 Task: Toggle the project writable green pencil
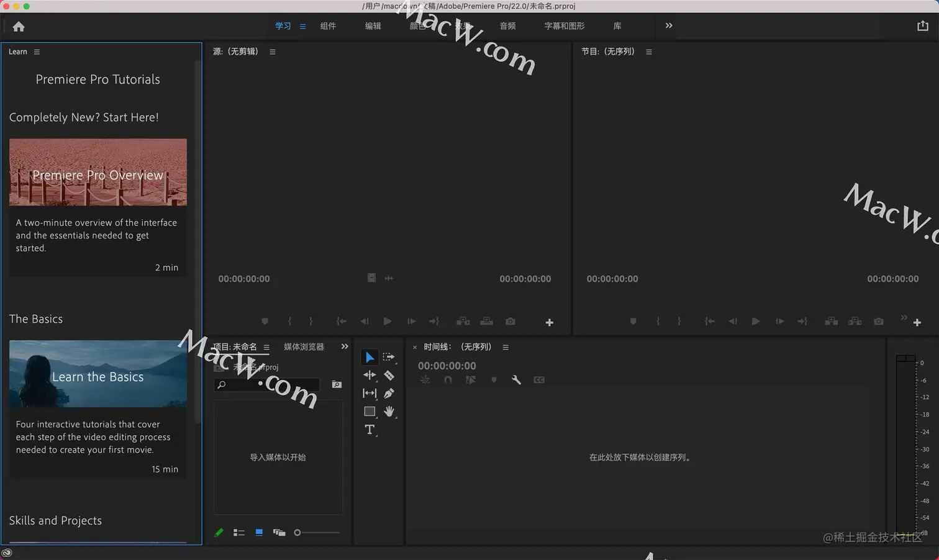click(x=219, y=533)
